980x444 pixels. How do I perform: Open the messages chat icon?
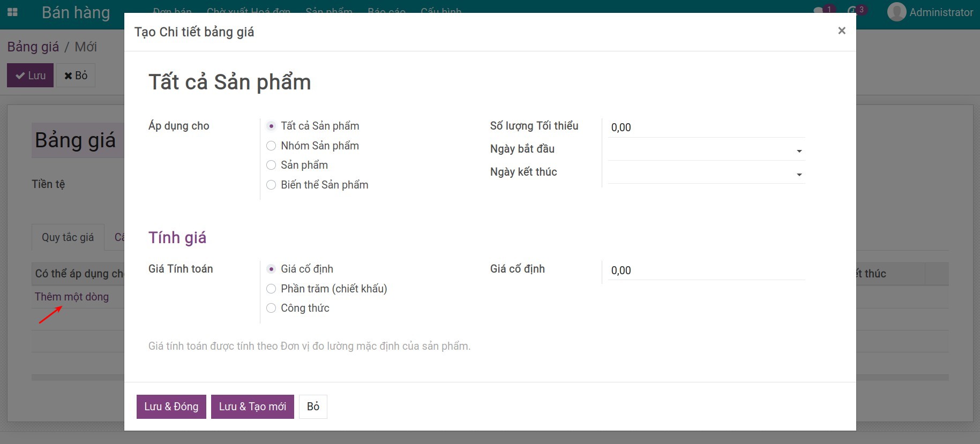[x=819, y=11]
